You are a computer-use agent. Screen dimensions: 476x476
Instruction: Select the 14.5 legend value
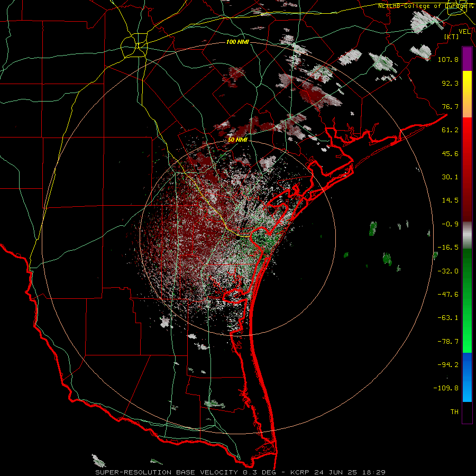450,200
